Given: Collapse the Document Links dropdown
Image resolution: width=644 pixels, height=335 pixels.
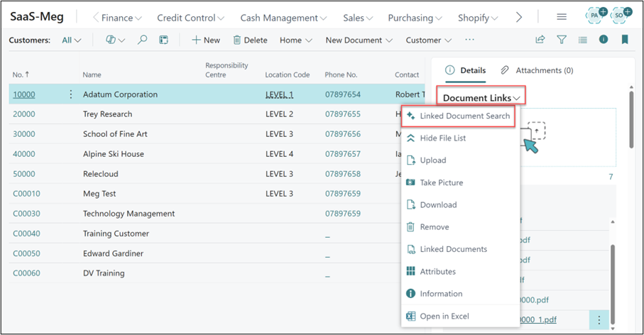Looking at the screenshot, I should [x=481, y=98].
